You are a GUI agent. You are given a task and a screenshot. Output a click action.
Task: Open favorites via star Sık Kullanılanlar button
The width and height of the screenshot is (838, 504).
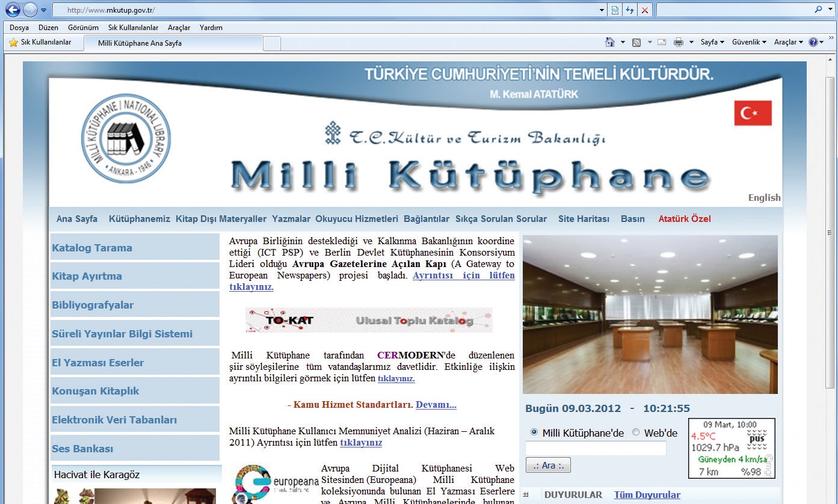coord(40,42)
